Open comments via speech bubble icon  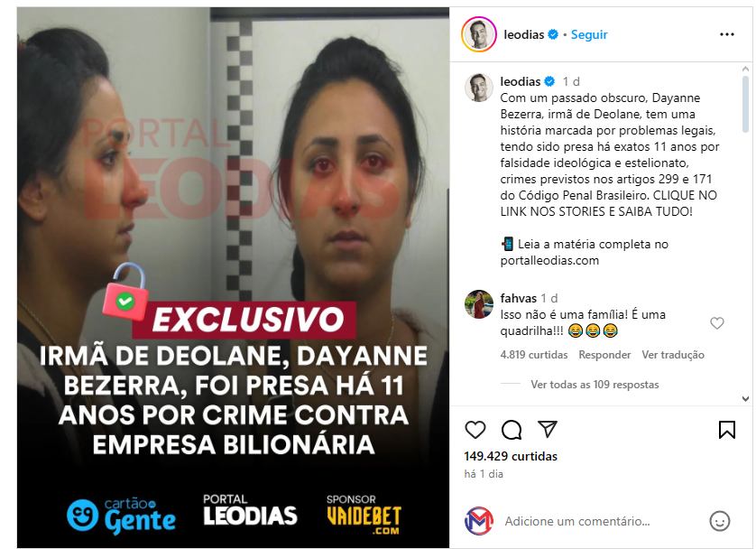click(512, 430)
